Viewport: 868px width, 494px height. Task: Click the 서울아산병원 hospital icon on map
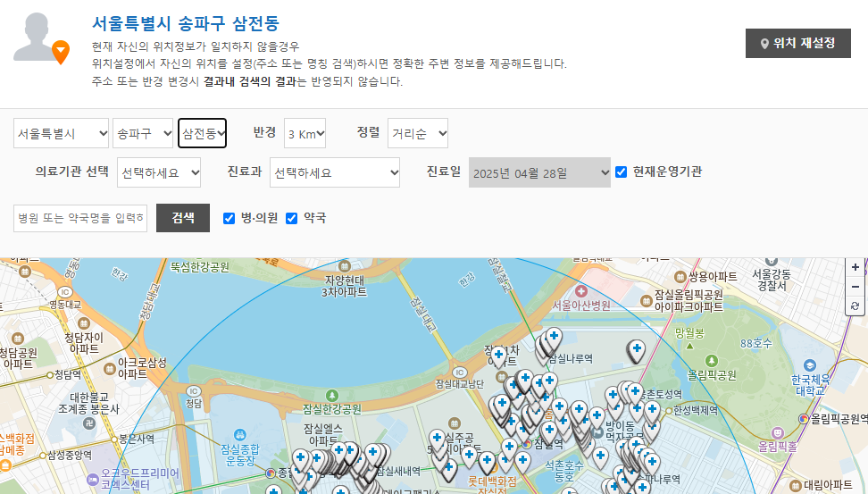pos(581,291)
